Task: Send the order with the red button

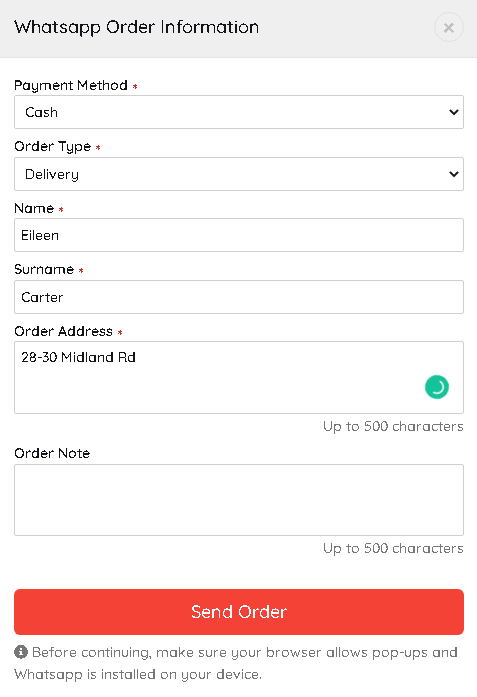Action: click(x=239, y=612)
